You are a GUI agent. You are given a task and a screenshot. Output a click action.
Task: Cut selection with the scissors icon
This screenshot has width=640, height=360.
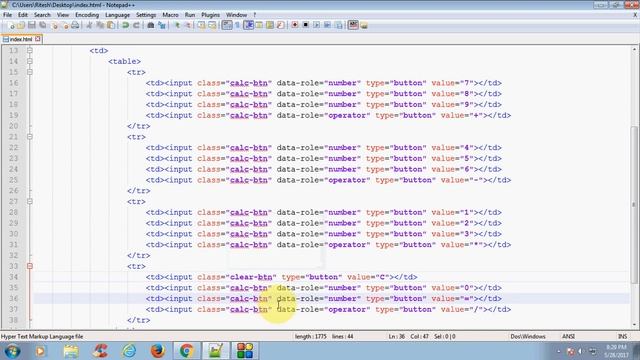click(89, 25)
